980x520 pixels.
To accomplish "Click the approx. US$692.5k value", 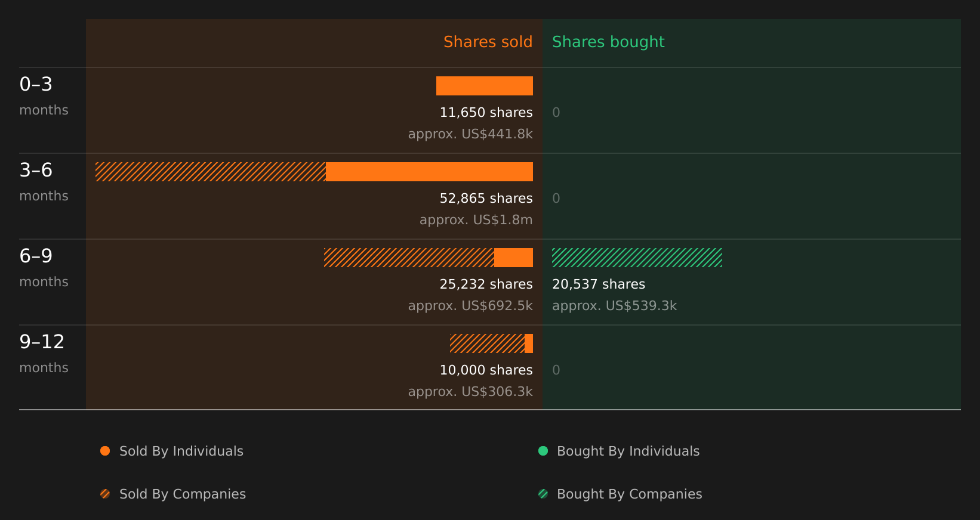I will tap(470, 306).
